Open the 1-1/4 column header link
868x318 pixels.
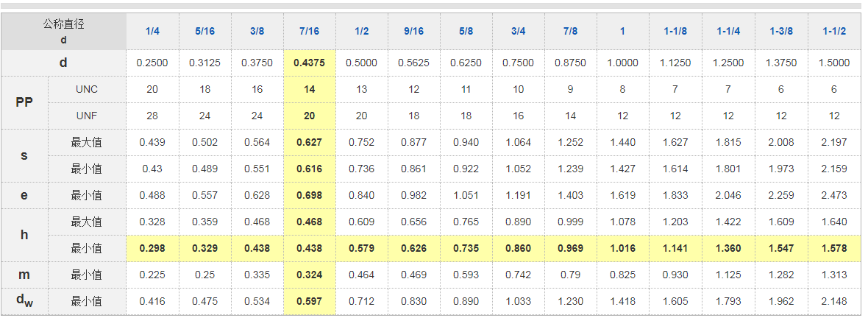(728, 31)
